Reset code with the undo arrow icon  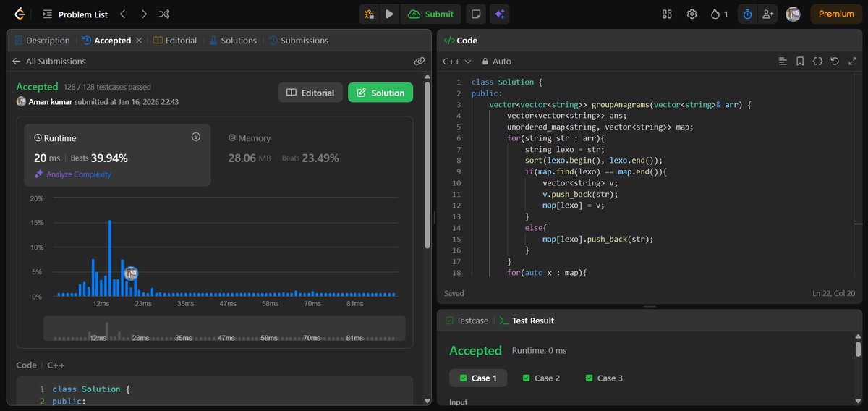[x=835, y=62]
